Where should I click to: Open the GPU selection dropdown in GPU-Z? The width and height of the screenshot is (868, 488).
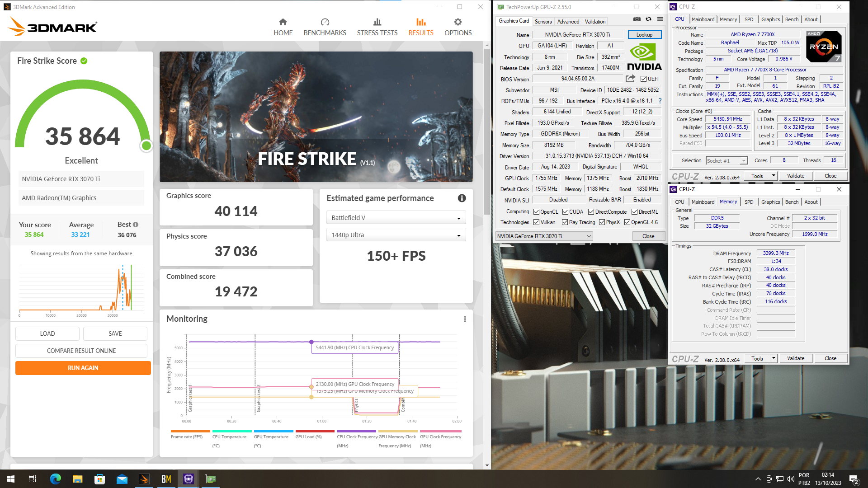[544, 236]
